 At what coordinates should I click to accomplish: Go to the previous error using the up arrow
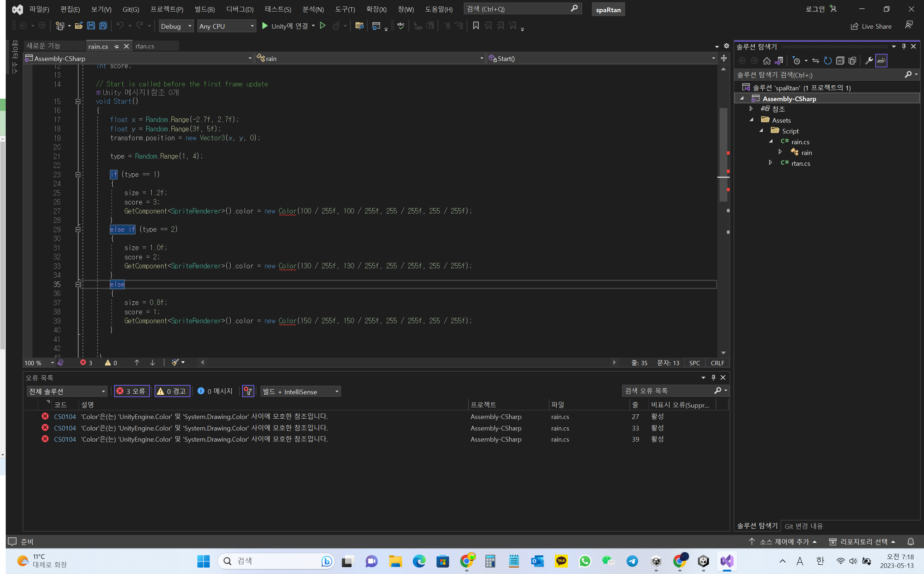coord(137,363)
